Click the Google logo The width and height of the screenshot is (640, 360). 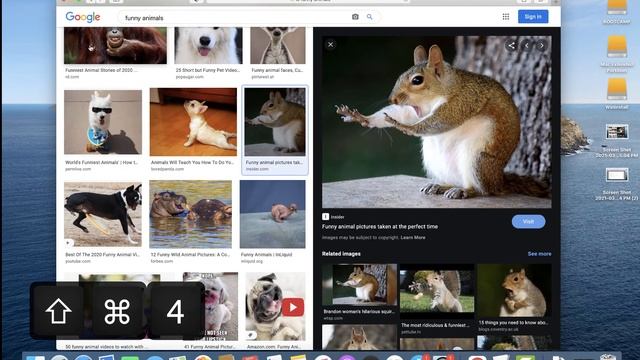click(x=83, y=17)
